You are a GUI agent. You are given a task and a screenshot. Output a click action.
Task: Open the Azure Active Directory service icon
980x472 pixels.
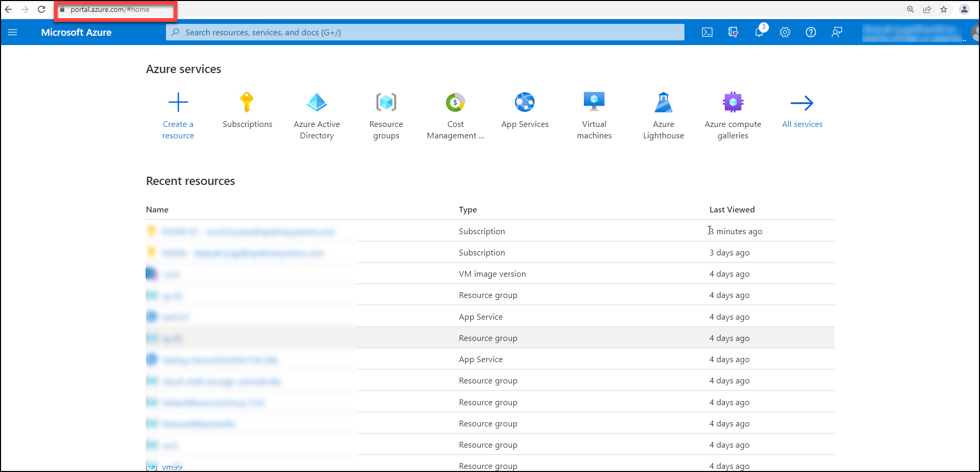[317, 102]
